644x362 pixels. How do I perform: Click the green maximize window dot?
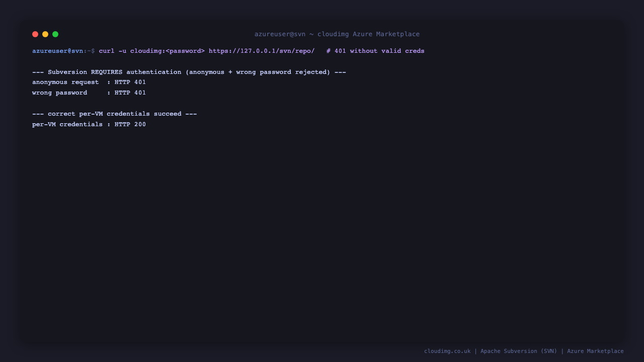(x=55, y=34)
